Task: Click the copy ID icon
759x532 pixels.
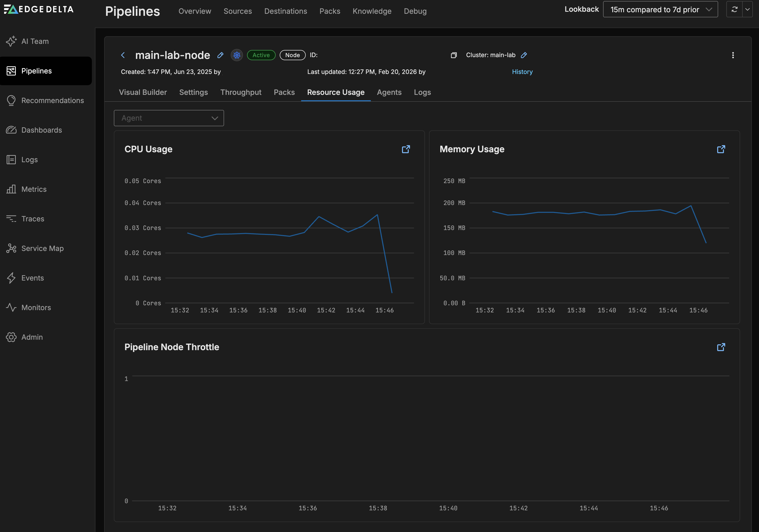Action: pyautogui.click(x=454, y=55)
